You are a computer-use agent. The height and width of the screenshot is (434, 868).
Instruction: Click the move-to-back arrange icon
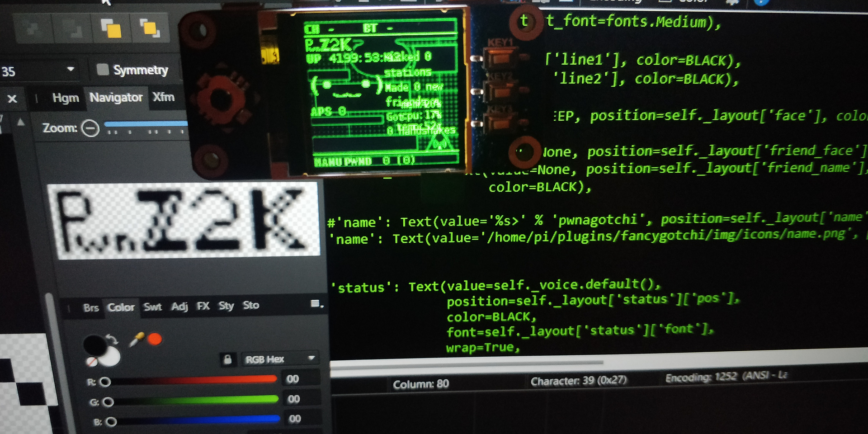click(x=149, y=28)
